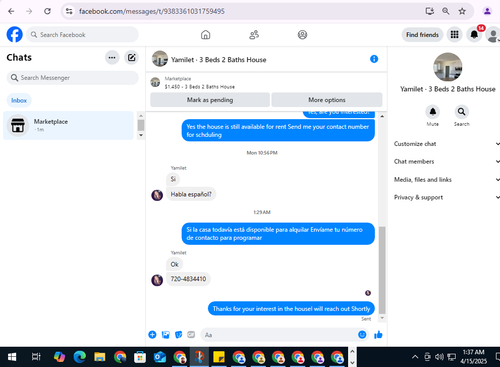Click More options button
The height and width of the screenshot is (367, 500).
pyautogui.click(x=327, y=100)
